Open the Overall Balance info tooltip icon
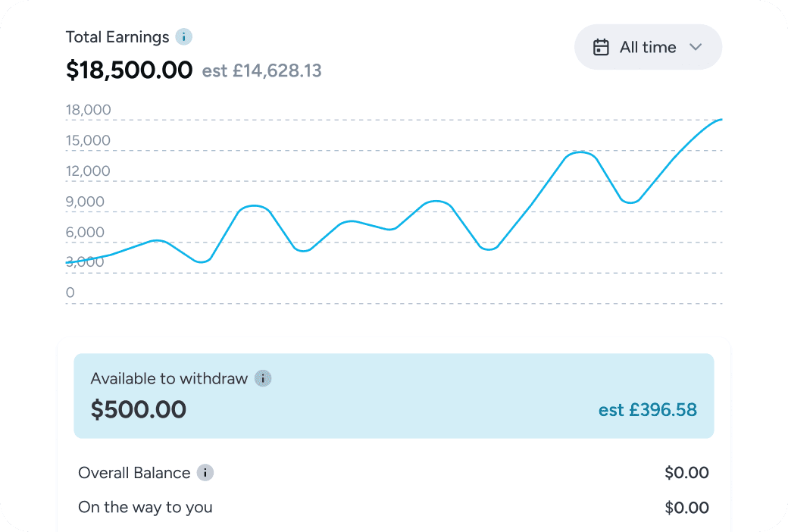Image resolution: width=788 pixels, height=532 pixels. 205,473
